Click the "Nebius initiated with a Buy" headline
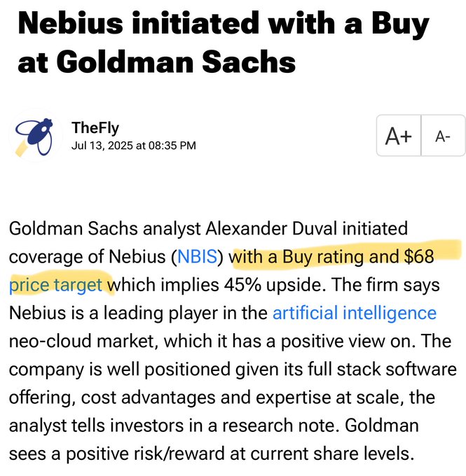 click(x=224, y=24)
